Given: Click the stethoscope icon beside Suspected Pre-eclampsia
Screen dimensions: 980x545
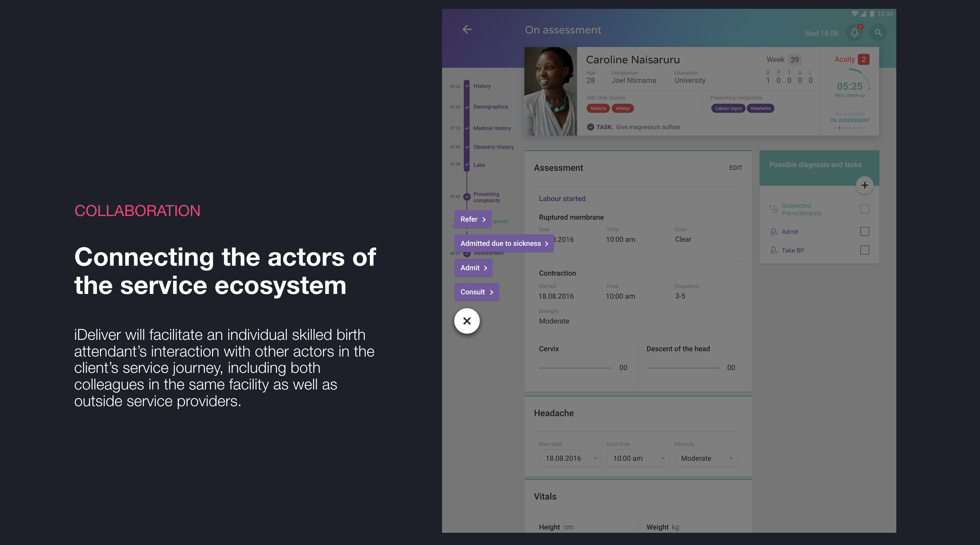Looking at the screenshot, I should [x=773, y=209].
